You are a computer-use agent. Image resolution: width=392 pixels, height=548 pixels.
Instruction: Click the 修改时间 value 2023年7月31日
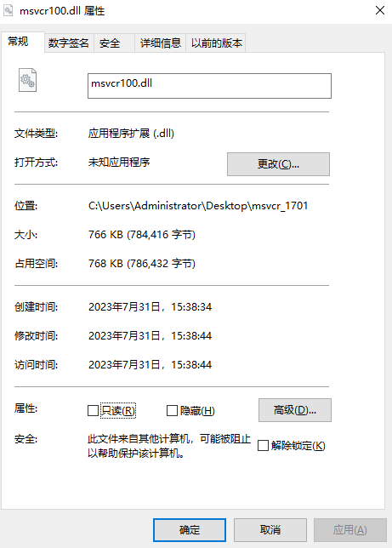click(x=124, y=336)
